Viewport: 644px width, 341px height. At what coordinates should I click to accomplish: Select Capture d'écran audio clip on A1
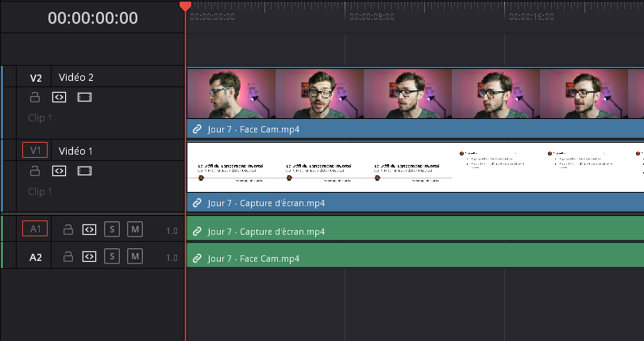point(415,228)
